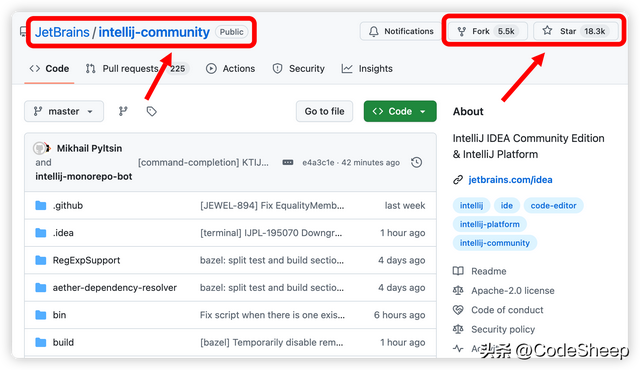Open the RegExpSupport folder
Screen dimensions: 640x370
pos(87,260)
